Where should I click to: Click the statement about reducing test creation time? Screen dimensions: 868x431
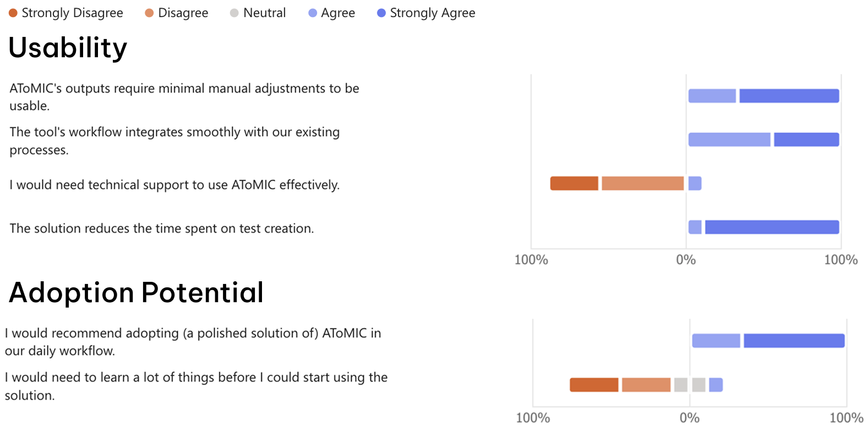(162, 228)
